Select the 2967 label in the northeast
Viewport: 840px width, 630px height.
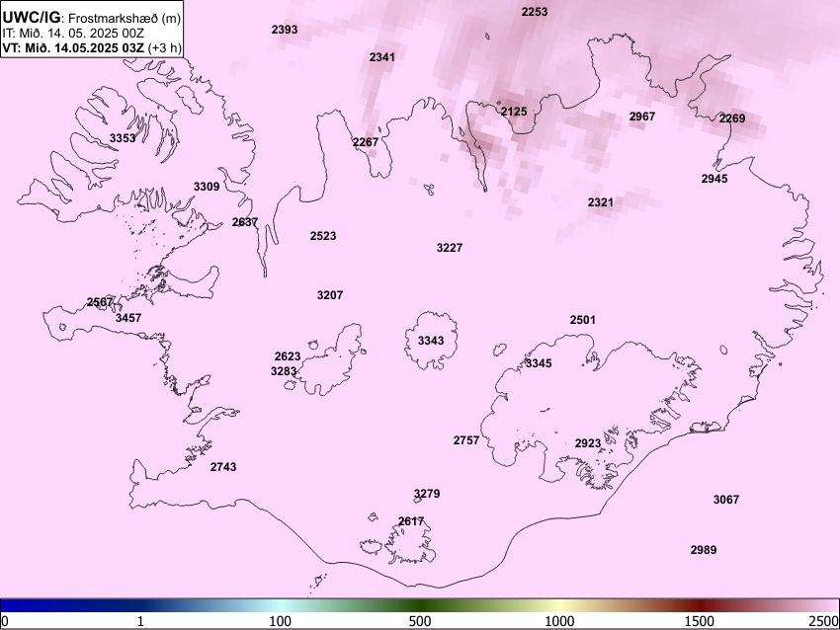pos(642,117)
